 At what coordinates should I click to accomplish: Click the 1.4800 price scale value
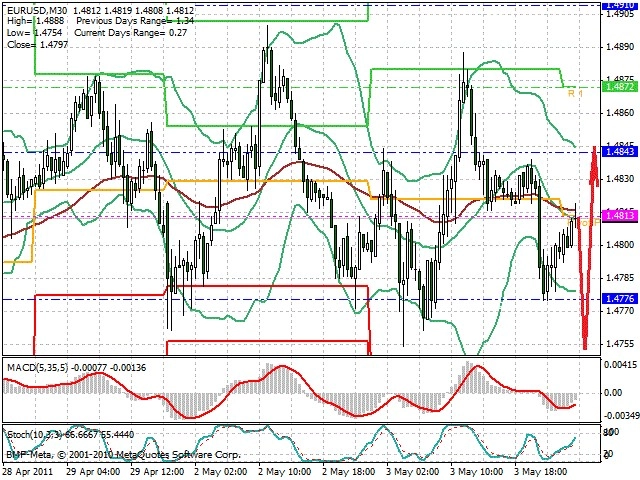[x=620, y=245]
